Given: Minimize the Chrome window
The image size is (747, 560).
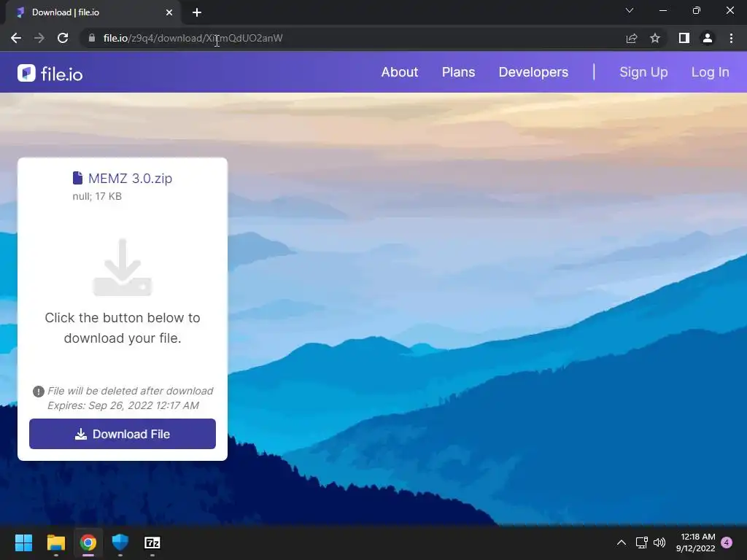Looking at the screenshot, I should 663,10.
